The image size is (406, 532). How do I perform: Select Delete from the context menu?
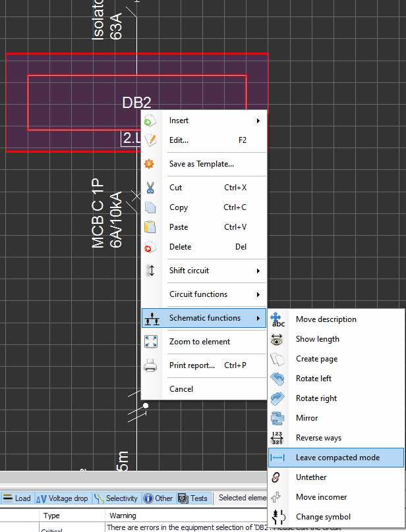204,247
